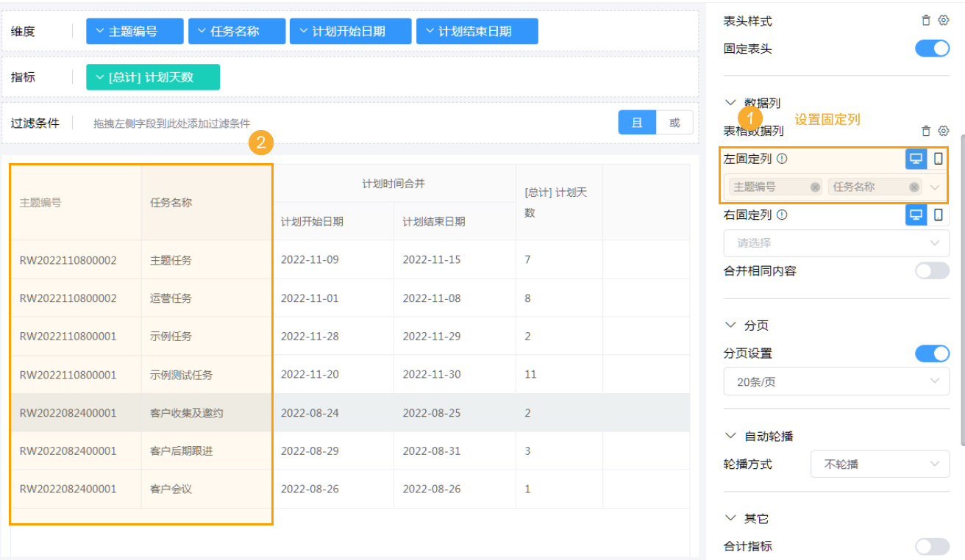Open the 不轮播 carousel mode dropdown

point(880,464)
